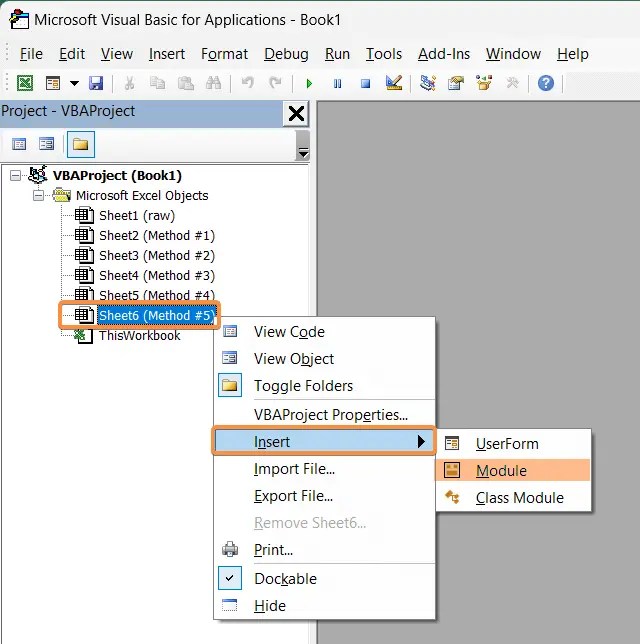Image resolution: width=640 pixels, height=644 pixels.
Task: Click the blue Help question mark icon
Action: pos(546,83)
